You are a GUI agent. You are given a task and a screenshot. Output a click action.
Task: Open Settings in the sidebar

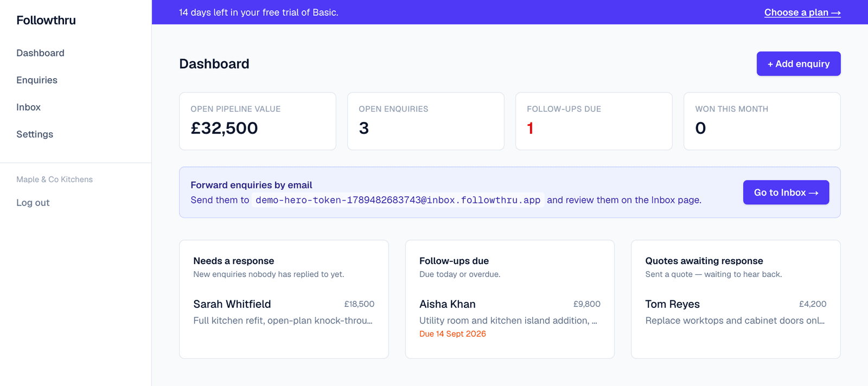(x=35, y=134)
